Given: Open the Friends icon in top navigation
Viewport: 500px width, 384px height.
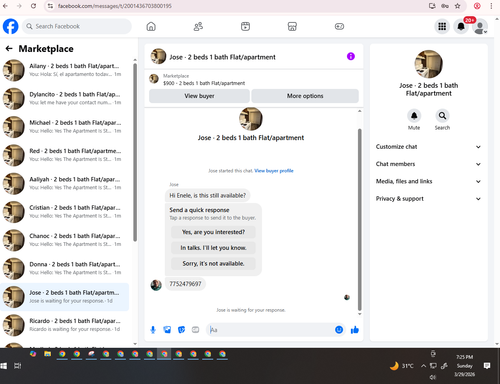Looking at the screenshot, I should click(x=198, y=26).
